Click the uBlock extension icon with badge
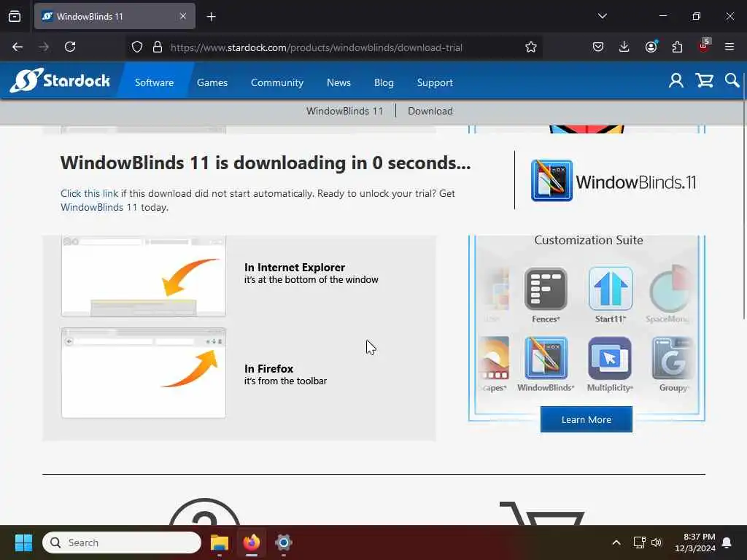 (x=704, y=46)
